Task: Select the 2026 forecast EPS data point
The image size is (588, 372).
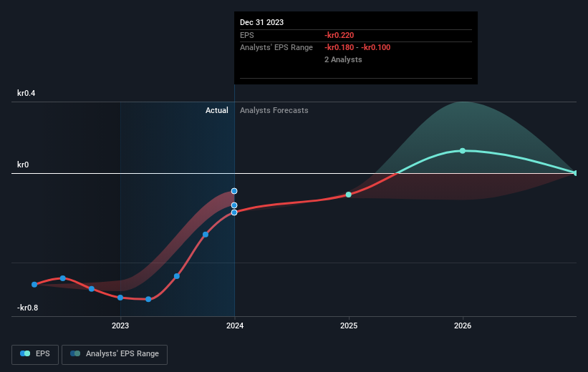Action: (x=463, y=151)
